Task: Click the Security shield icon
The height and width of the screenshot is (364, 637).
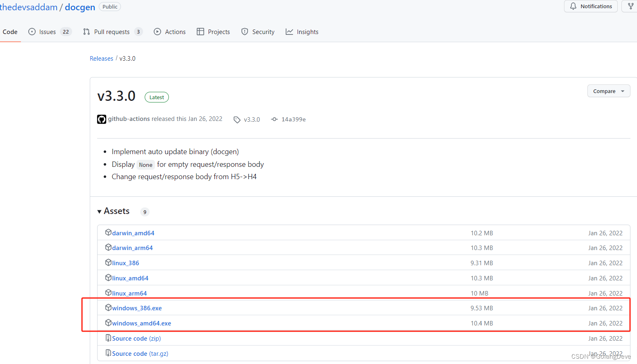Action: (x=245, y=32)
